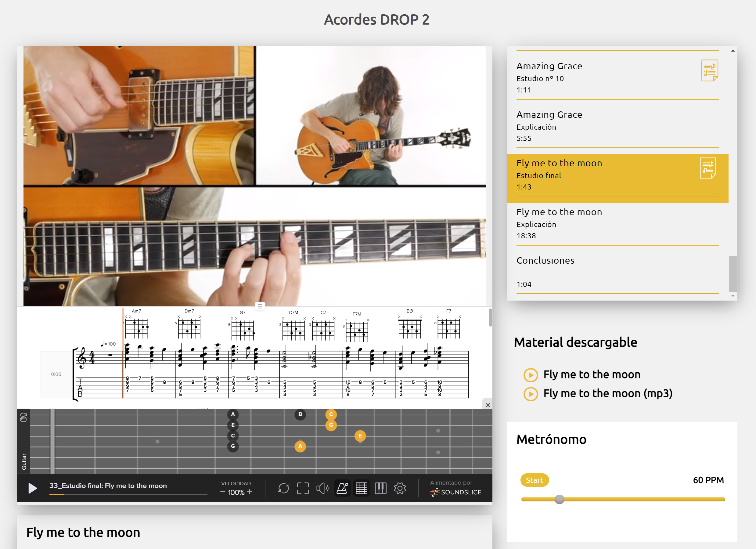Click the notation panel scrollbar

[490, 318]
